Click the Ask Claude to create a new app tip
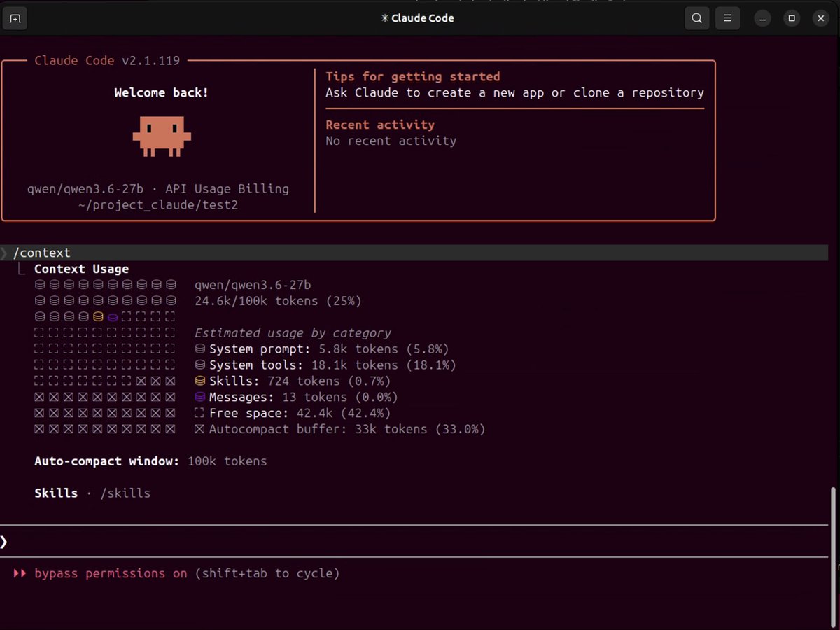This screenshot has width=840, height=630. [514, 92]
